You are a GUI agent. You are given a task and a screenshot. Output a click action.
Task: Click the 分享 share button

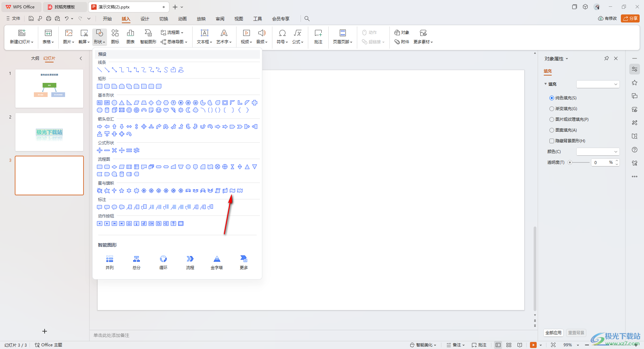630,18
